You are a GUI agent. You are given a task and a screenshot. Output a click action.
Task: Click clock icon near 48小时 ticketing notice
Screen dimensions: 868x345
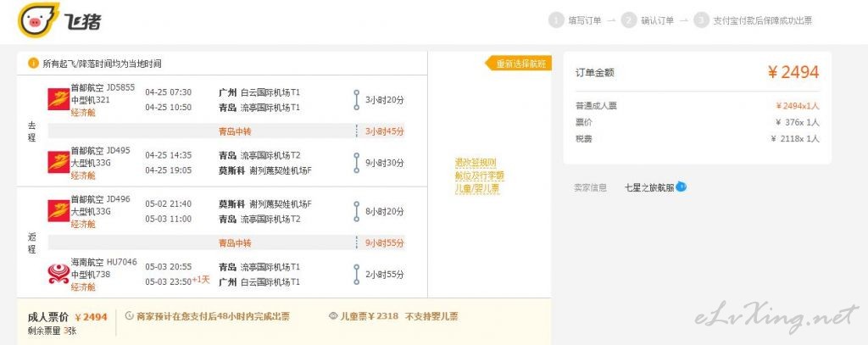tap(130, 316)
